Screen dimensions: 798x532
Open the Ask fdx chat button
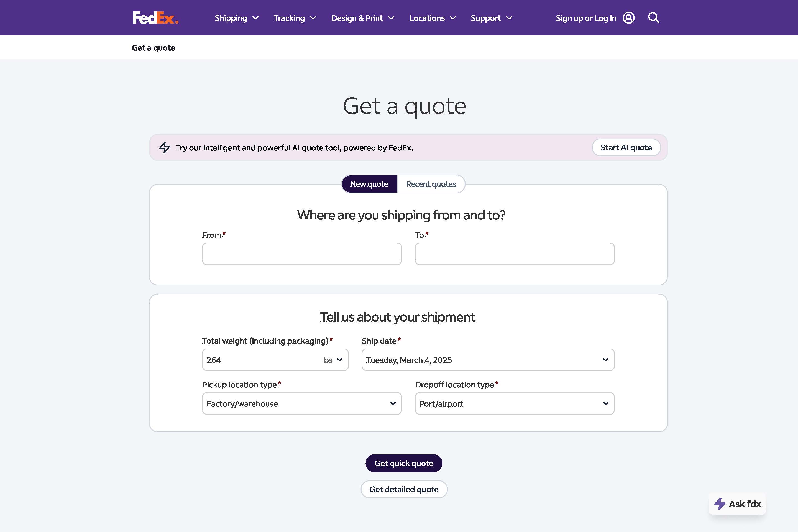[x=737, y=504]
